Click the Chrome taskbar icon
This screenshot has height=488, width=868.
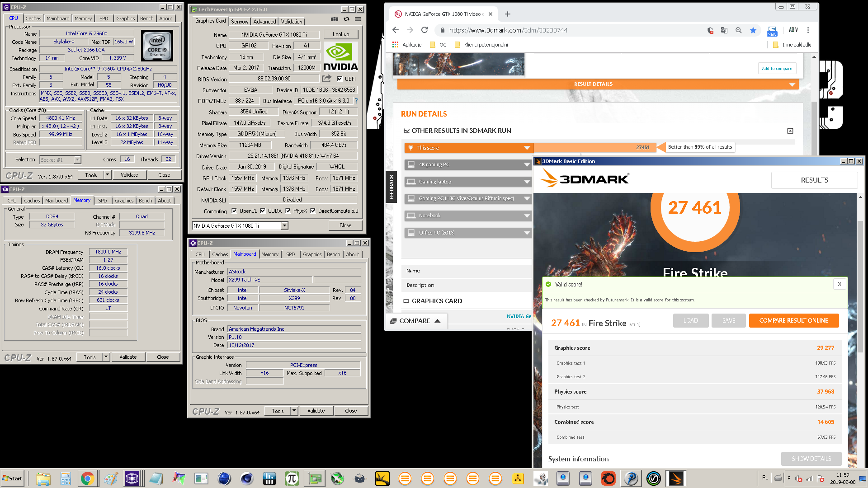(x=88, y=479)
